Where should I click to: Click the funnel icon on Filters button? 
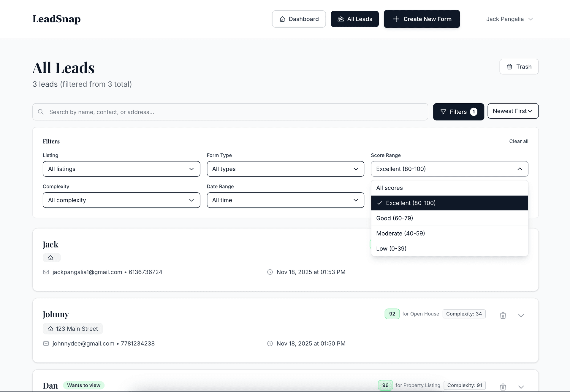[x=443, y=112]
